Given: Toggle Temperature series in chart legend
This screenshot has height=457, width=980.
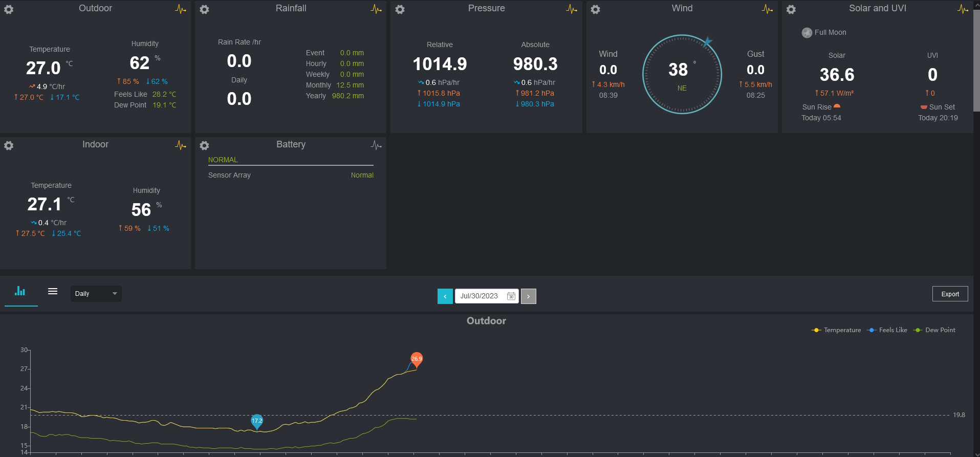Looking at the screenshot, I should tap(836, 330).
